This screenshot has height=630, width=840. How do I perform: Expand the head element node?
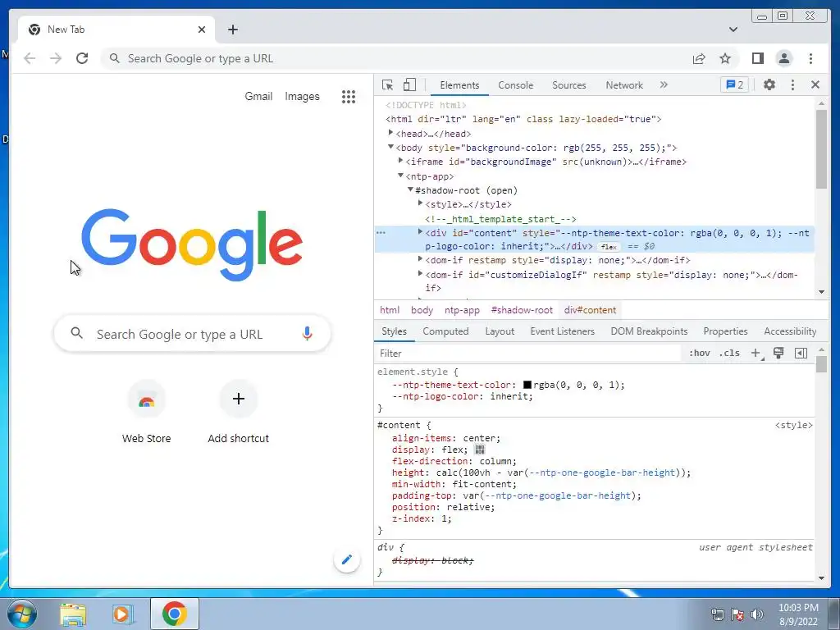click(390, 133)
